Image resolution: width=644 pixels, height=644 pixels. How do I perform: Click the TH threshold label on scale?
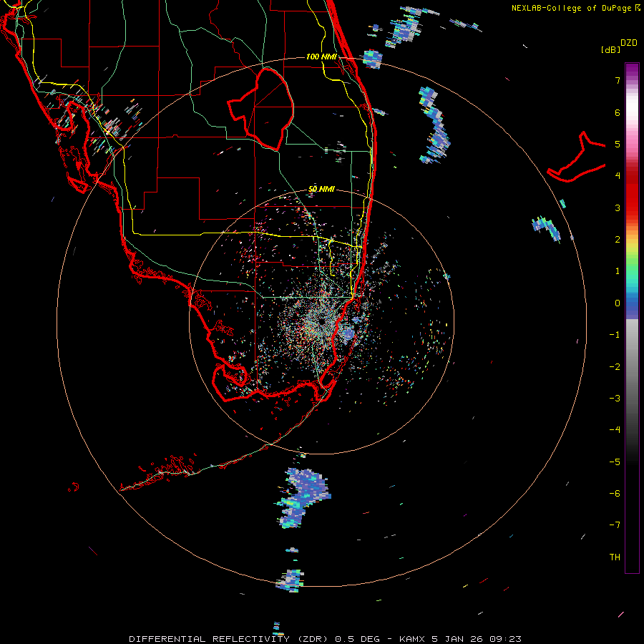click(x=615, y=557)
